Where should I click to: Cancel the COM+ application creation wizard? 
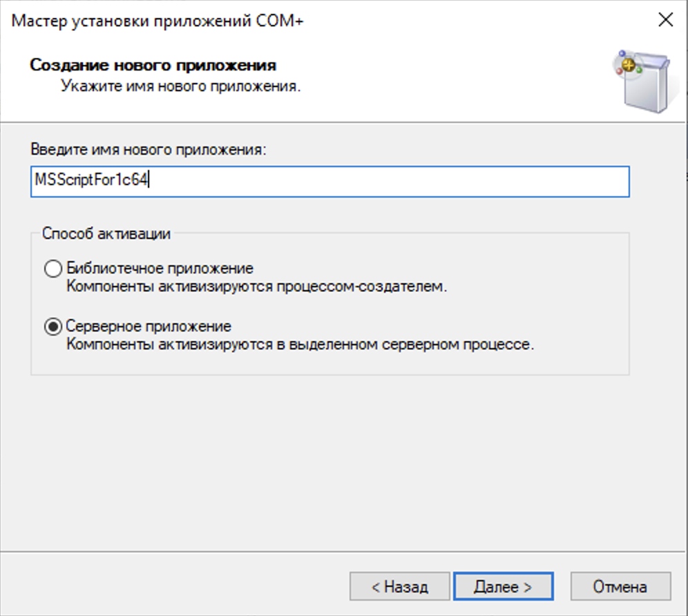[x=621, y=586]
